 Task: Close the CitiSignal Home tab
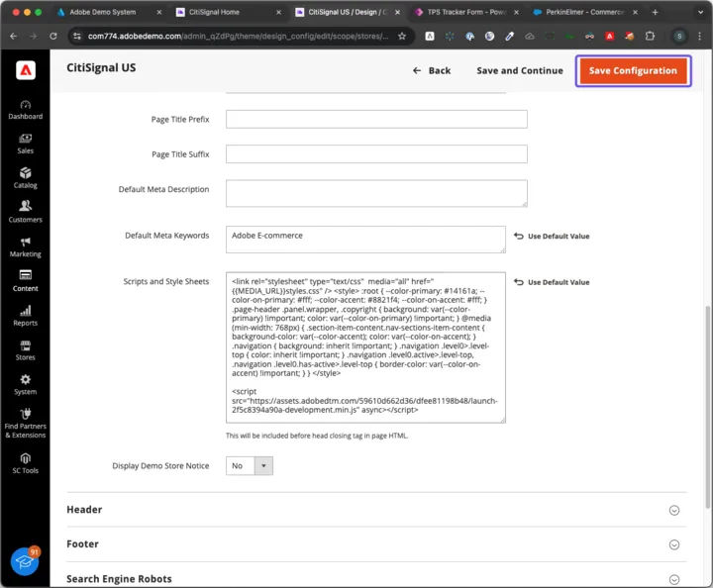tap(278, 12)
